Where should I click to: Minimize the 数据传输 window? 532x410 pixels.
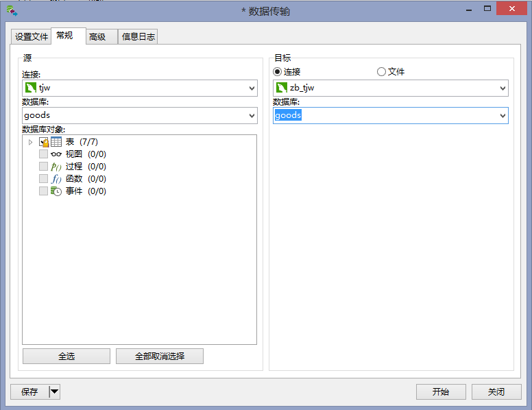coord(469,9)
